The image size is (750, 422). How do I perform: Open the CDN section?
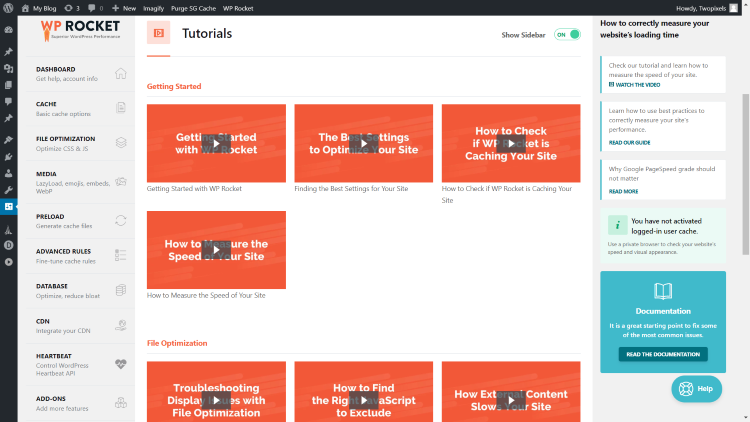coord(80,326)
